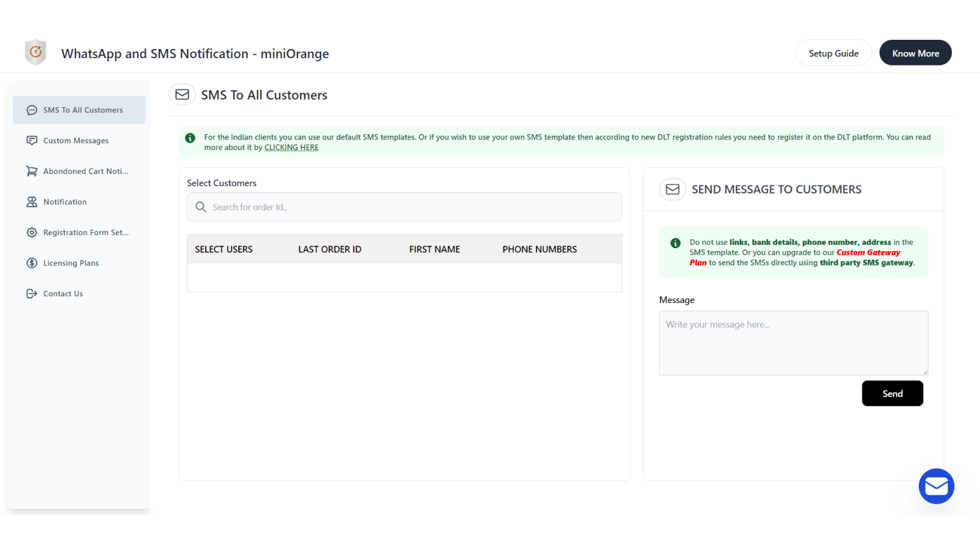Click the Know More button

(x=915, y=53)
